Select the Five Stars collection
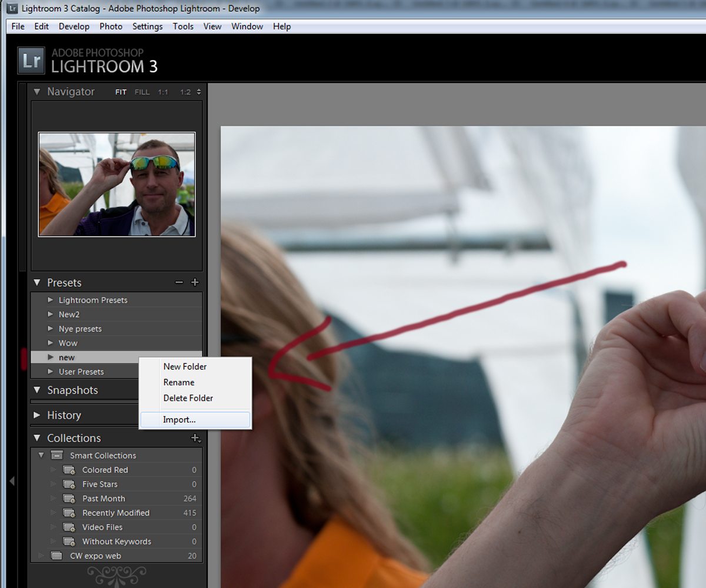The height and width of the screenshot is (588, 706). tap(116, 485)
